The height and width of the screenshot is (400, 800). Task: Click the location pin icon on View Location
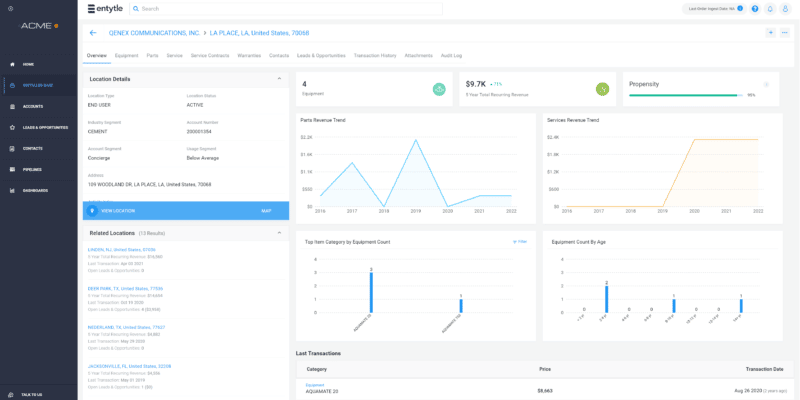(x=92, y=211)
